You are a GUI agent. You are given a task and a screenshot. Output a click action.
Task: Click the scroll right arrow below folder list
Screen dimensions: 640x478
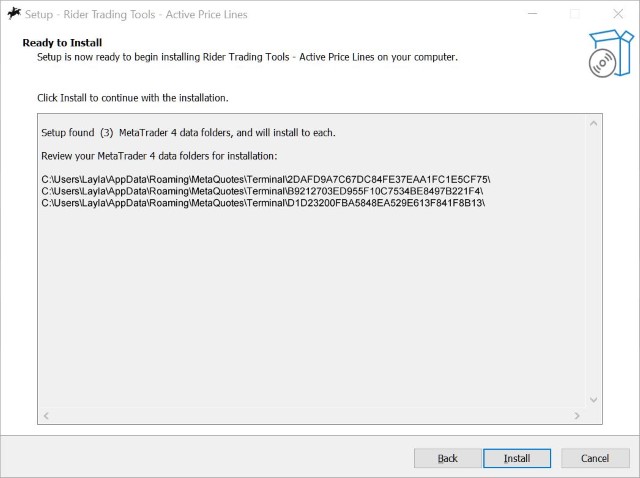click(x=577, y=415)
